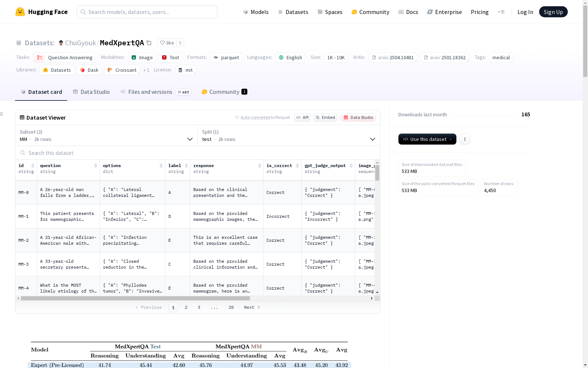Click the Sign Up button
Screen dimensions: 588x368
pos(553,12)
